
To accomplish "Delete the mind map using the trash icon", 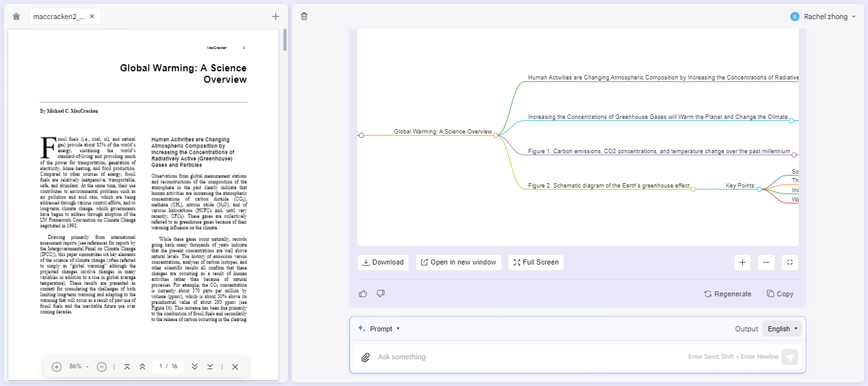I will tap(304, 16).
